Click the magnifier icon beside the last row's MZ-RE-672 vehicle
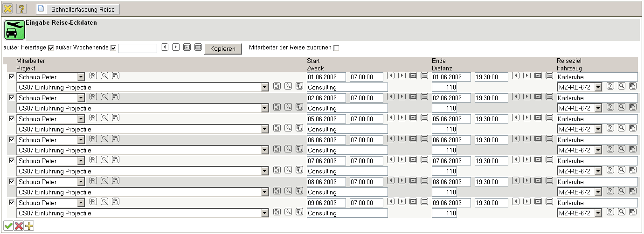 [622, 212]
